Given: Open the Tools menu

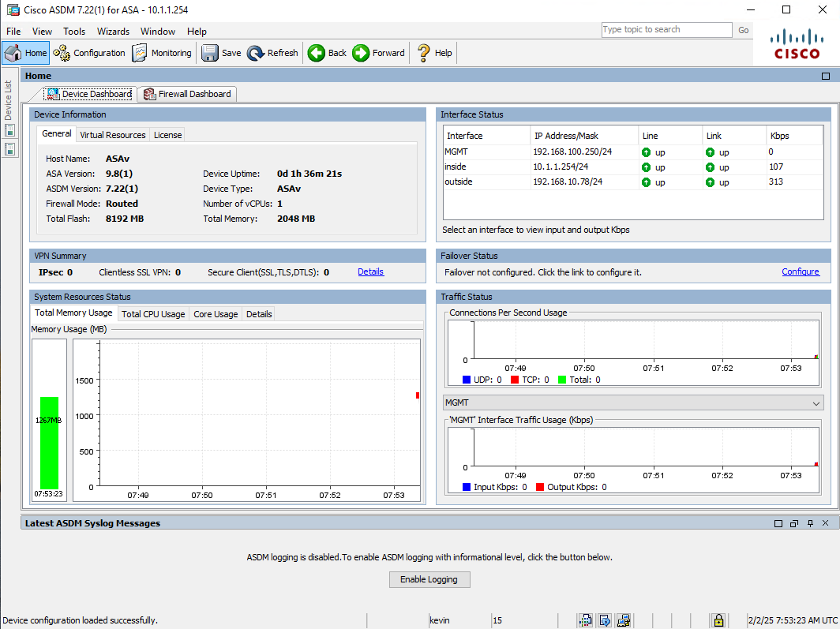Looking at the screenshot, I should coord(74,32).
